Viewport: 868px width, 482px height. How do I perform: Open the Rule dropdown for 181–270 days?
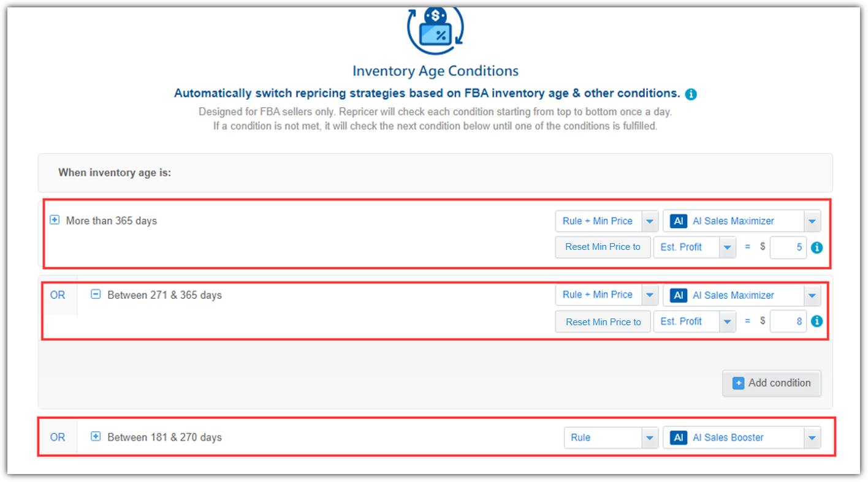click(x=611, y=437)
